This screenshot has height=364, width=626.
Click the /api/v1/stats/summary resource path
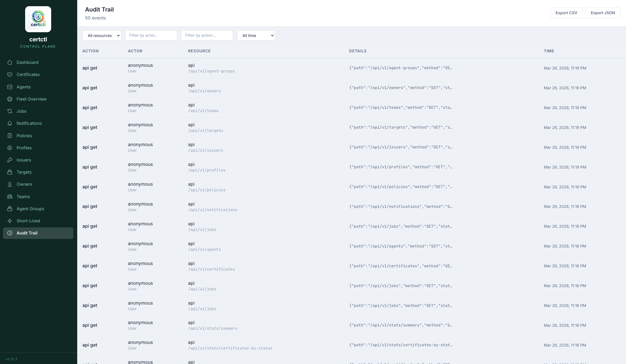click(213, 329)
